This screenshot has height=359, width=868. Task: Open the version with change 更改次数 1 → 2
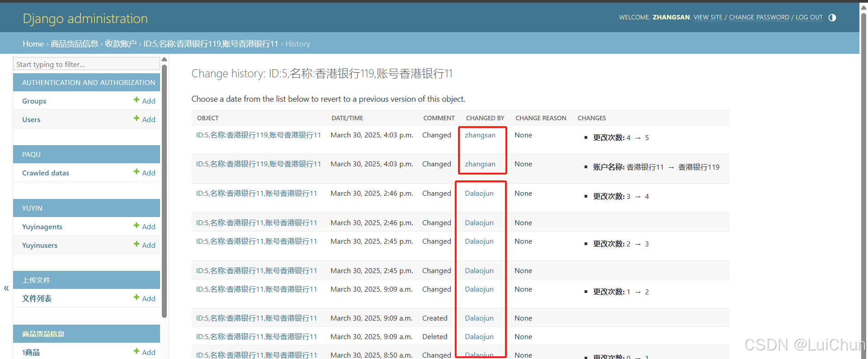[x=256, y=289]
